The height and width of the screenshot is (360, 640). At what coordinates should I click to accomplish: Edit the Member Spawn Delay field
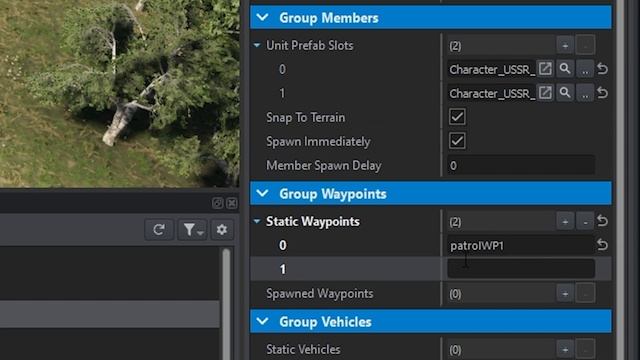point(521,165)
